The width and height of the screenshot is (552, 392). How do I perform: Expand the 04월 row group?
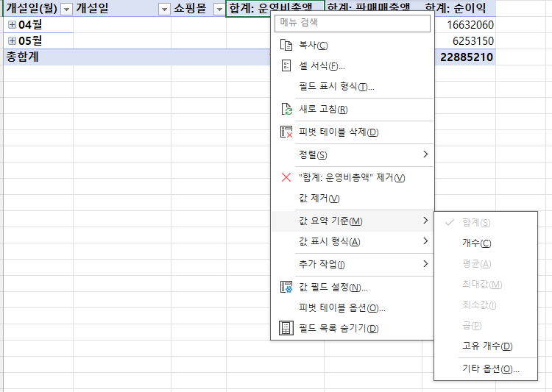[x=12, y=25]
